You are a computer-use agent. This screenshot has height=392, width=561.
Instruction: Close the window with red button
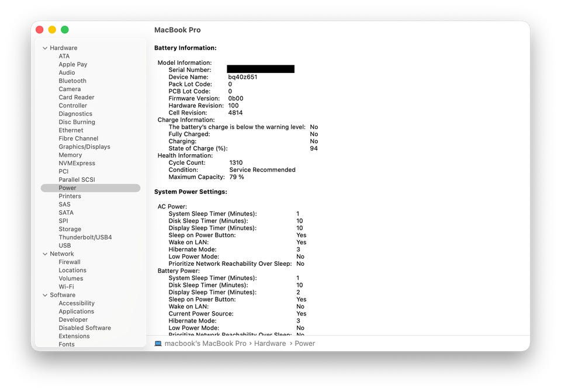click(40, 30)
